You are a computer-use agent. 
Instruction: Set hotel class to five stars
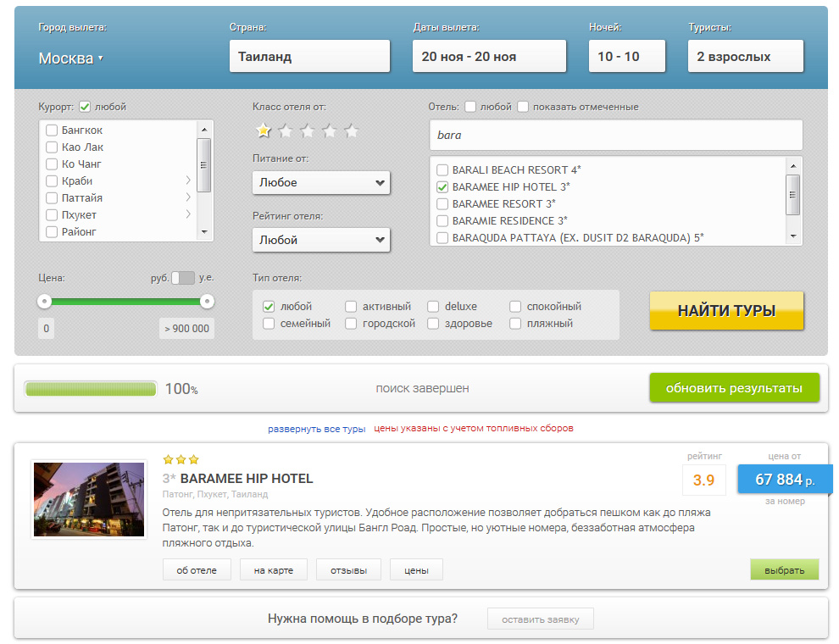[351, 130]
